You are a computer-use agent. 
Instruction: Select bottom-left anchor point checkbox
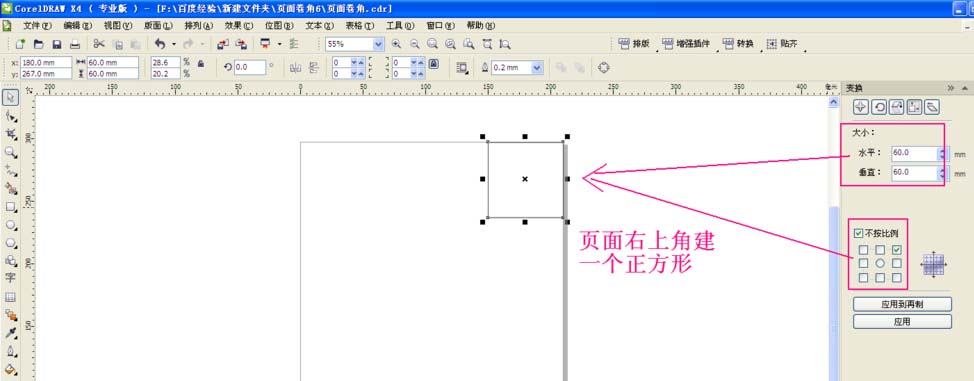863,278
